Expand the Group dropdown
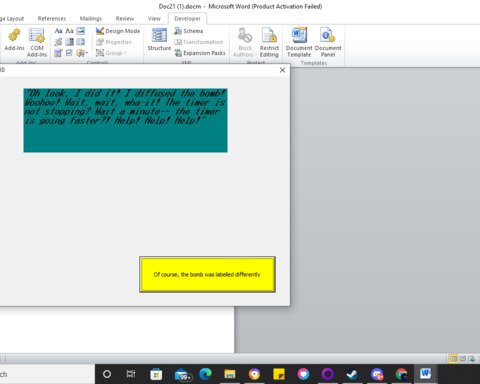 pos(111,53)
